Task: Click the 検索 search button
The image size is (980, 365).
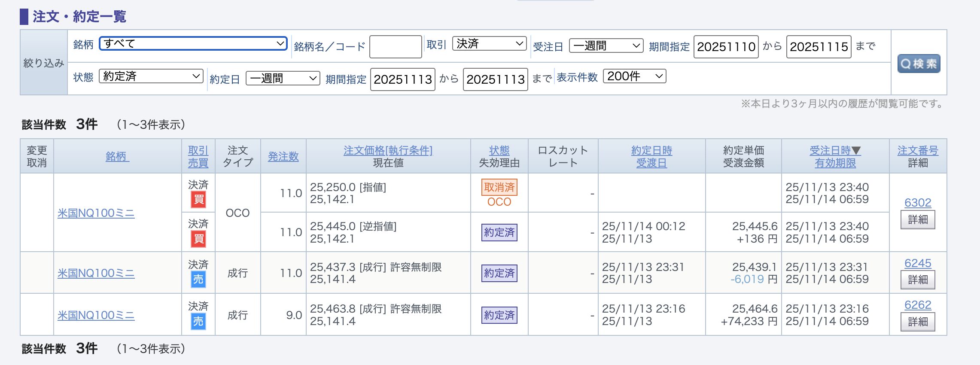Action: (919, 64)
